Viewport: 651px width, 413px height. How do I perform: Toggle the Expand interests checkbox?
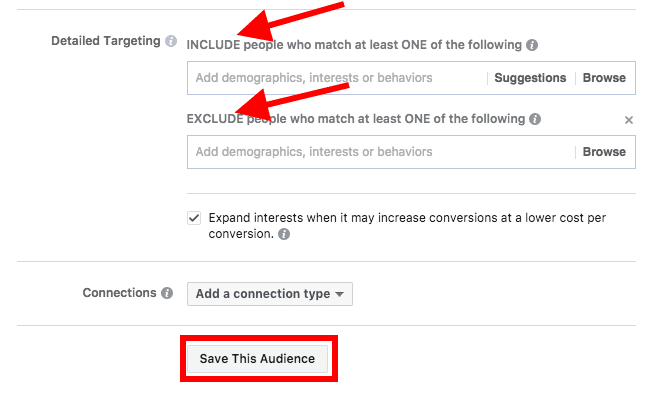pos(194,217)
